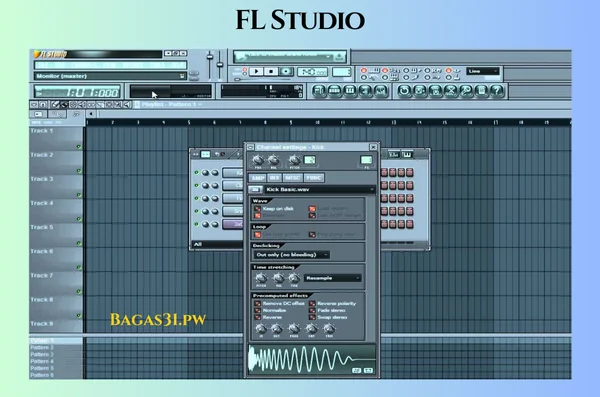
Task: Click the FX channel button in Channel settings
Action: coord(366,160)
